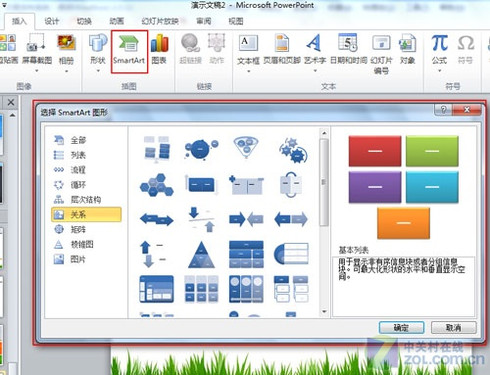Choose the gear SmartArt layout
This screenshot has height=375, width=490.
[x=292, y=150]
